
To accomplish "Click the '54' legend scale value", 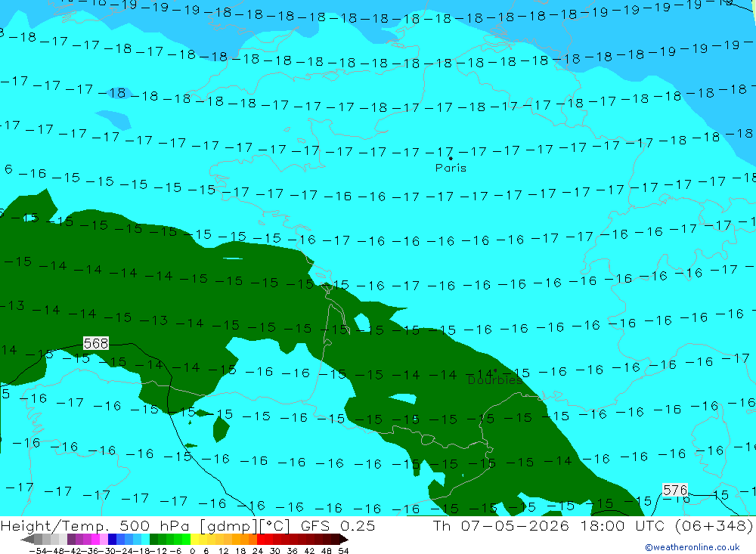I will coord(343,551).
